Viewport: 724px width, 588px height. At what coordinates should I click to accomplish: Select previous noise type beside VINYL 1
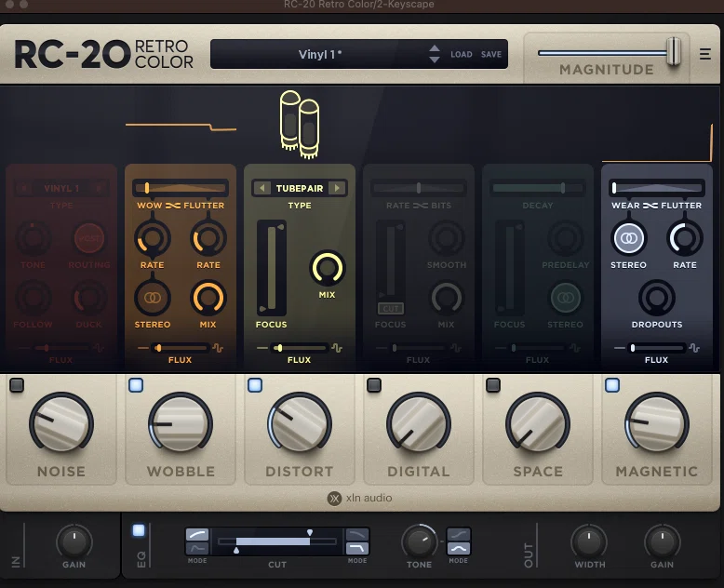pos(23,188)
